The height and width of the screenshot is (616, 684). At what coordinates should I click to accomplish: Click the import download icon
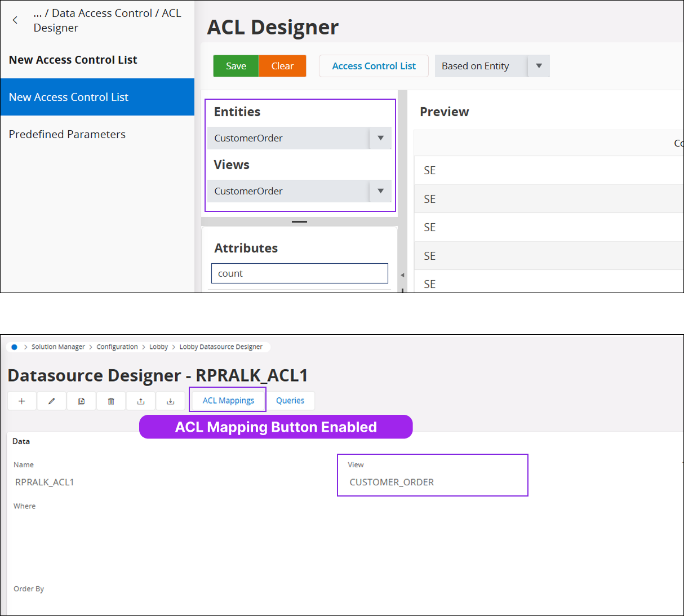pyautogui.click(x=171, y=401)
